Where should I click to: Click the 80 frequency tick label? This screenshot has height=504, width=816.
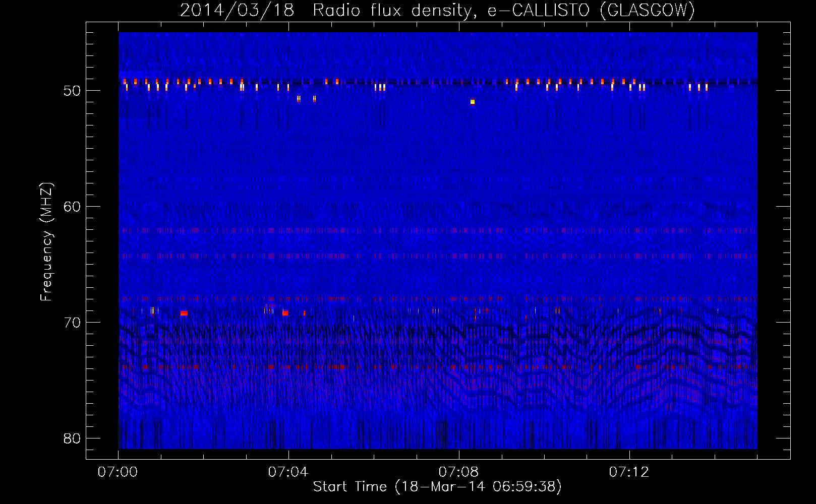72,438
